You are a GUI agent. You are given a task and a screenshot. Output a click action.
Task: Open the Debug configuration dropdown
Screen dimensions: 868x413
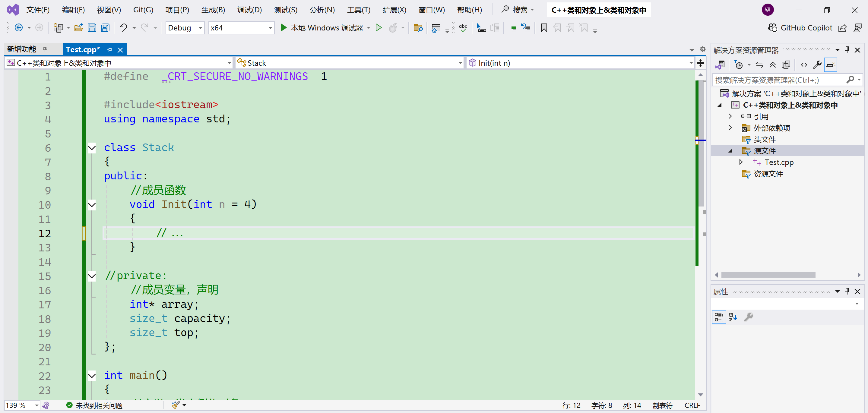click(x=200, y=28)
